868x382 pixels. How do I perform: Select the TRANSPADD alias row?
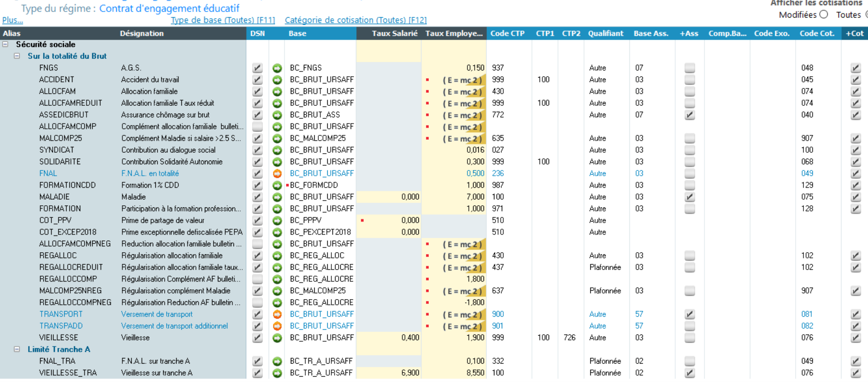coord(61,326)
